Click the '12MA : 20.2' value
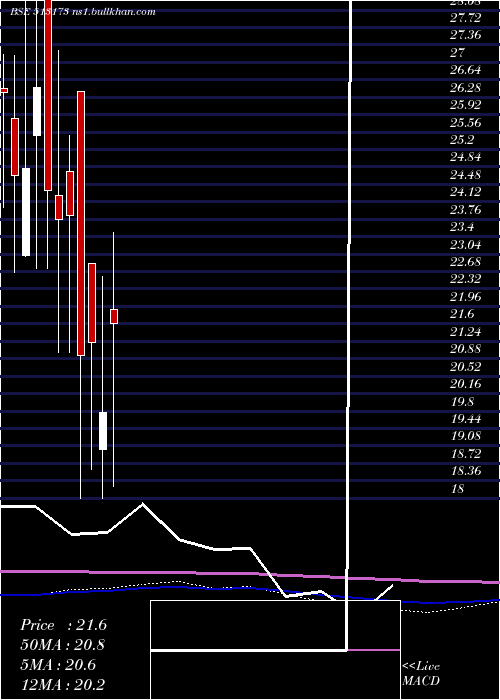Screen dimensions: 500x700 (63, 684)
